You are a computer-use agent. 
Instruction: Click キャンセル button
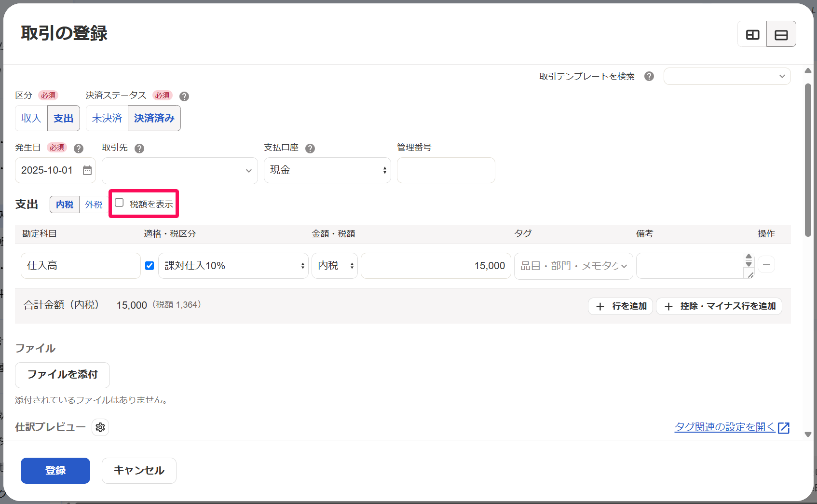tap(139, 471)
